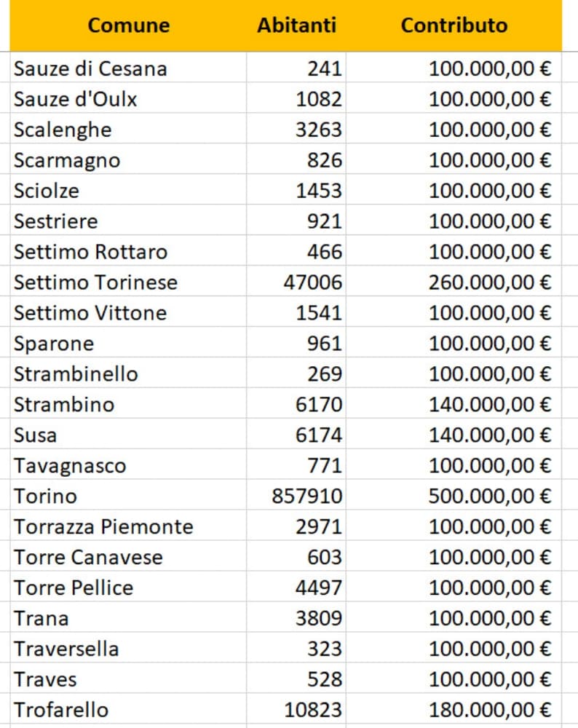Select the Torrazza Piemonte cell
The width and height of the screenshot is (578, 728).
(103, 527)
